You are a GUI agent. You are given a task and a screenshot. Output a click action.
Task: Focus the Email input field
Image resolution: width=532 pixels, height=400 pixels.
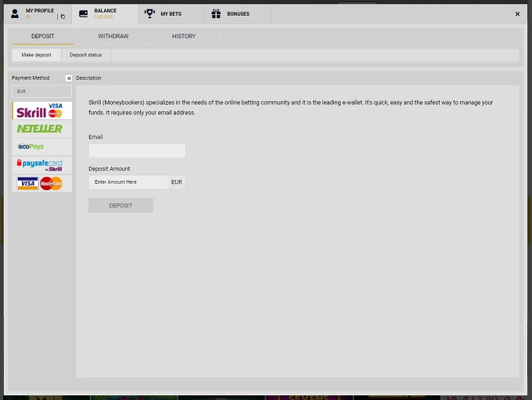coord(137,151)
